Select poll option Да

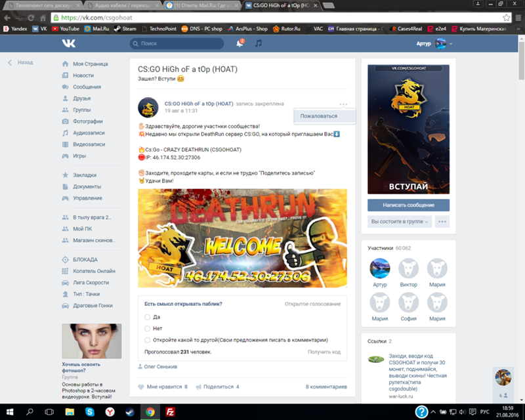coord(147,317)
